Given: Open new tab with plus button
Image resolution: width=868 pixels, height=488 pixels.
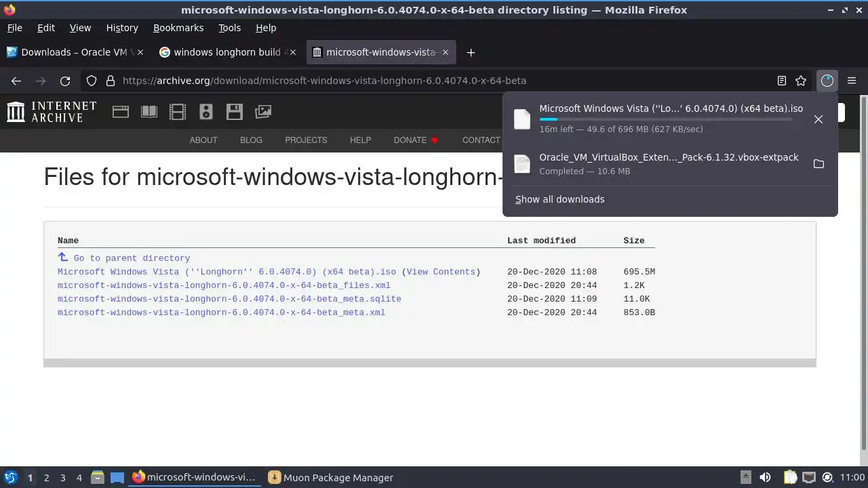Looking at the screenshot, I should [471, 52].
